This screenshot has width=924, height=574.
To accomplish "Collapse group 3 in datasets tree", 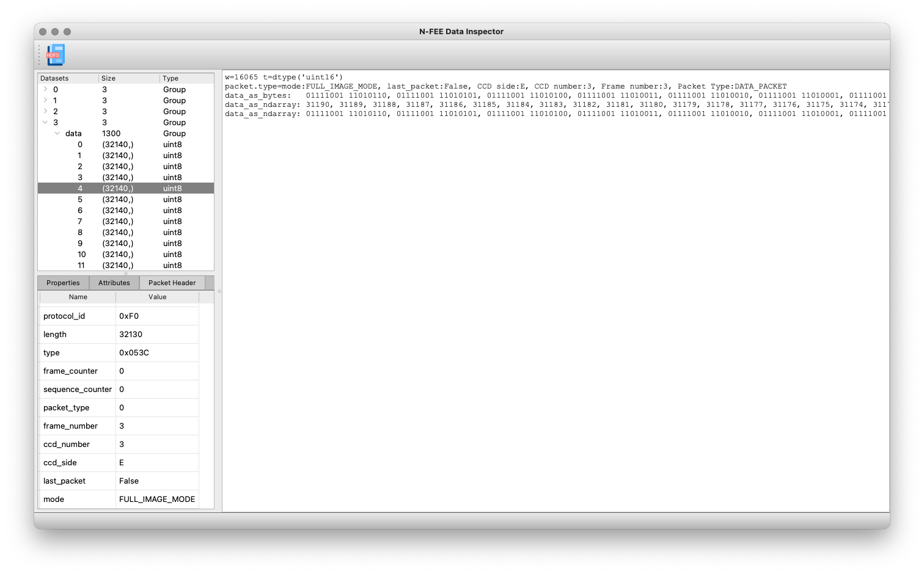I will (45, 122).
